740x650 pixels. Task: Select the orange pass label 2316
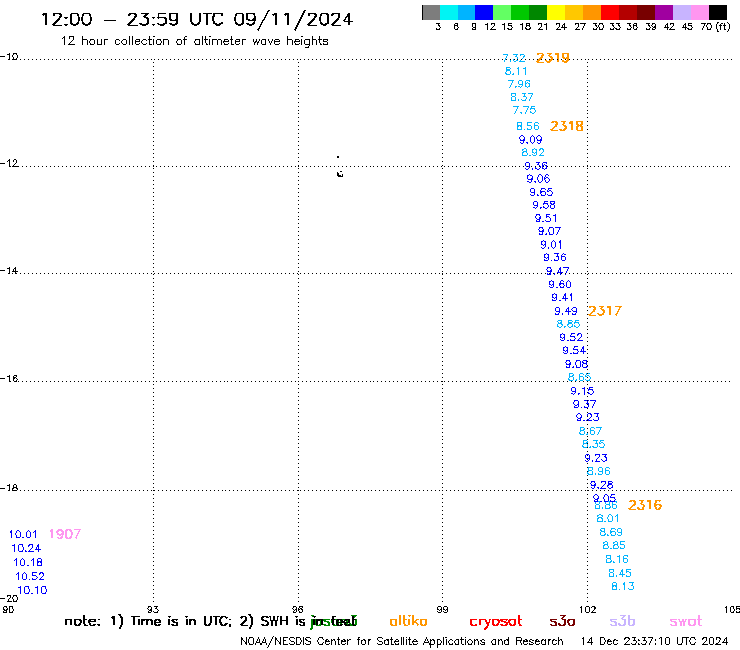pyautogui.click(x=645, y=505)
